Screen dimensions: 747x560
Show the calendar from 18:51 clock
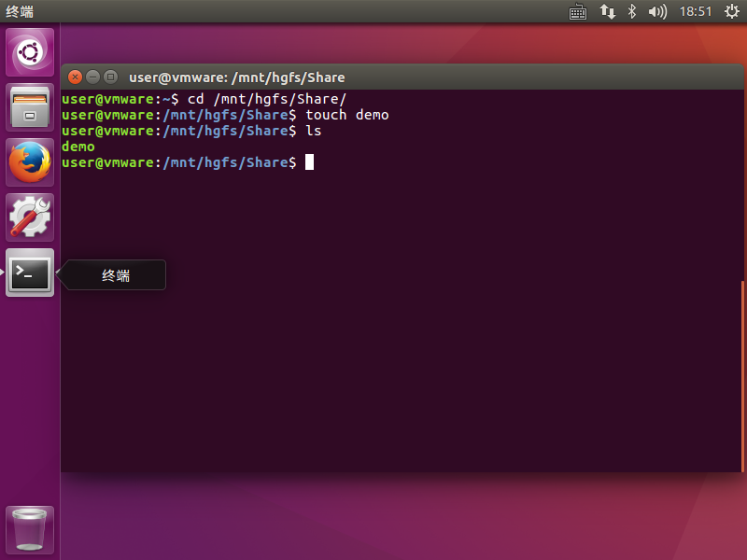(x=695, y=11)
